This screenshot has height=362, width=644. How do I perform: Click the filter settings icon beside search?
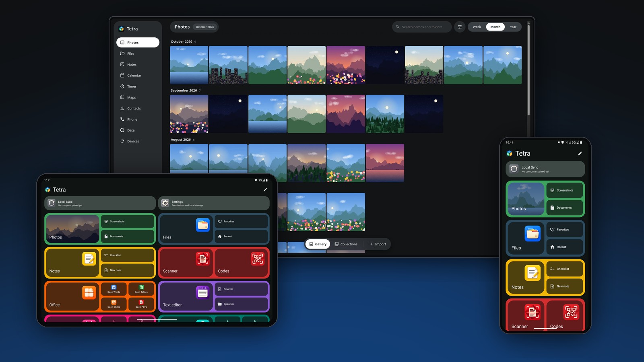tap(460, 27)
